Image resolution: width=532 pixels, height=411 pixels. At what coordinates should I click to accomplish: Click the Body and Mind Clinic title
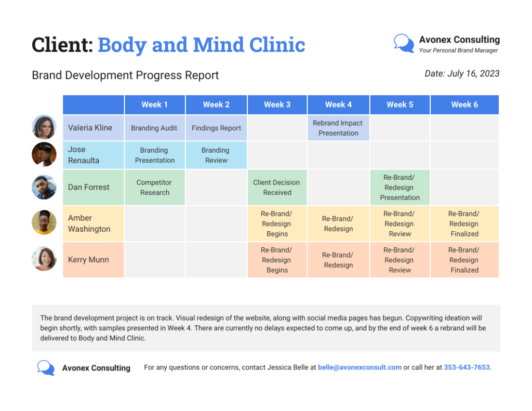(x=202, y=45)
